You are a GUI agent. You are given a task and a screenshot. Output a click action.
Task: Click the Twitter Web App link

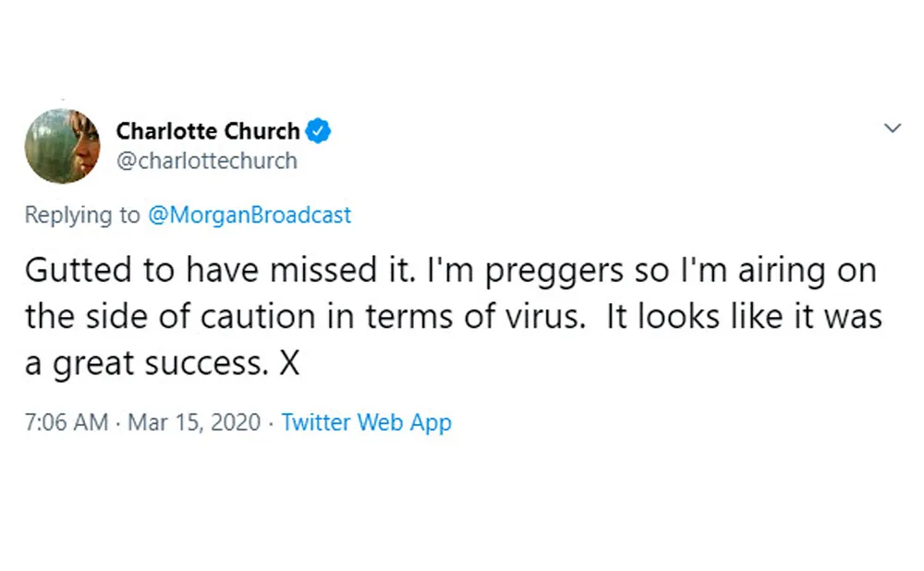366,422
